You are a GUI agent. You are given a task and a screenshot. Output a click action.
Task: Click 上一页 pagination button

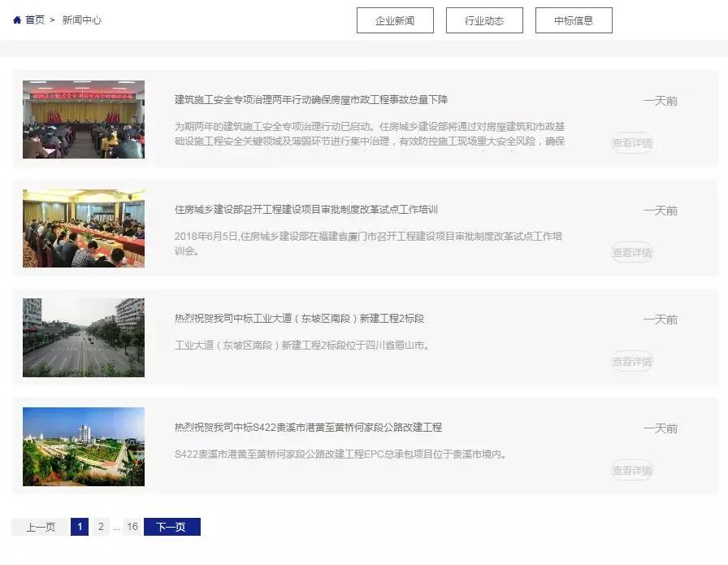point(41,527)
